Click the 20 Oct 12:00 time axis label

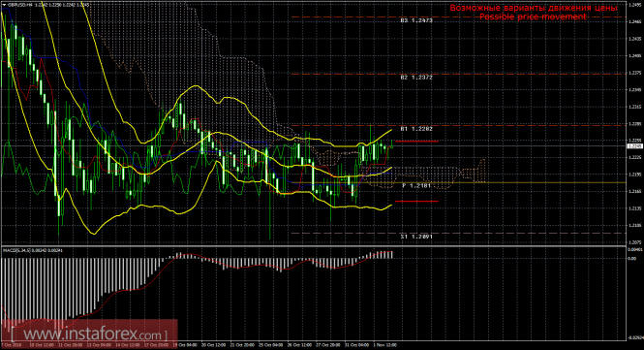point(213,344)
